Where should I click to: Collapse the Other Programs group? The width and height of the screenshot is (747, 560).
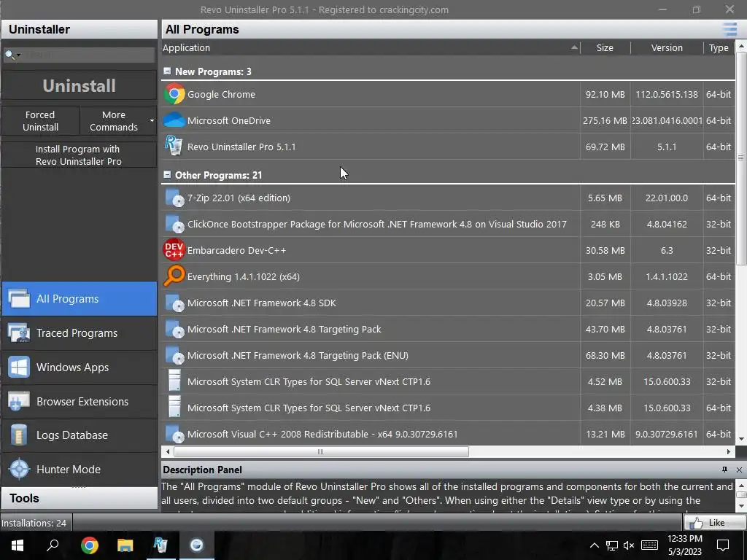point(167,175)
